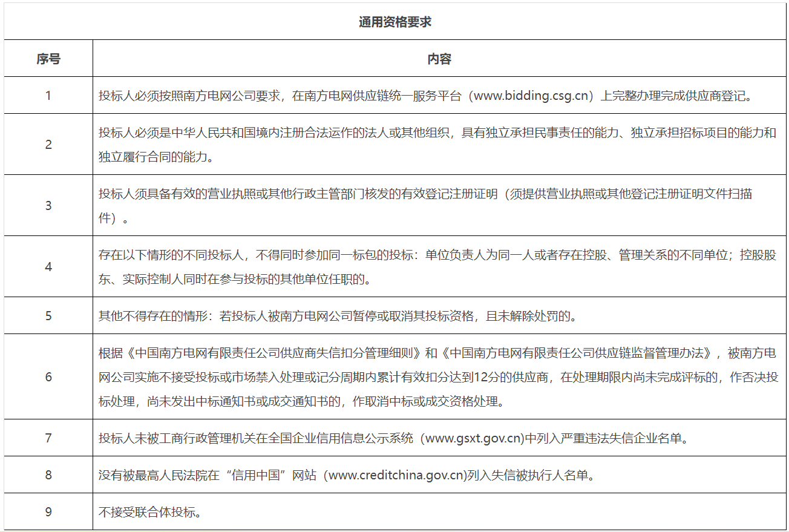Image resolution: width=789 pixels, height=532 pixels.
Task: Click the www.creditchina.gov.cn address in row 8
Action: [398, 475]
